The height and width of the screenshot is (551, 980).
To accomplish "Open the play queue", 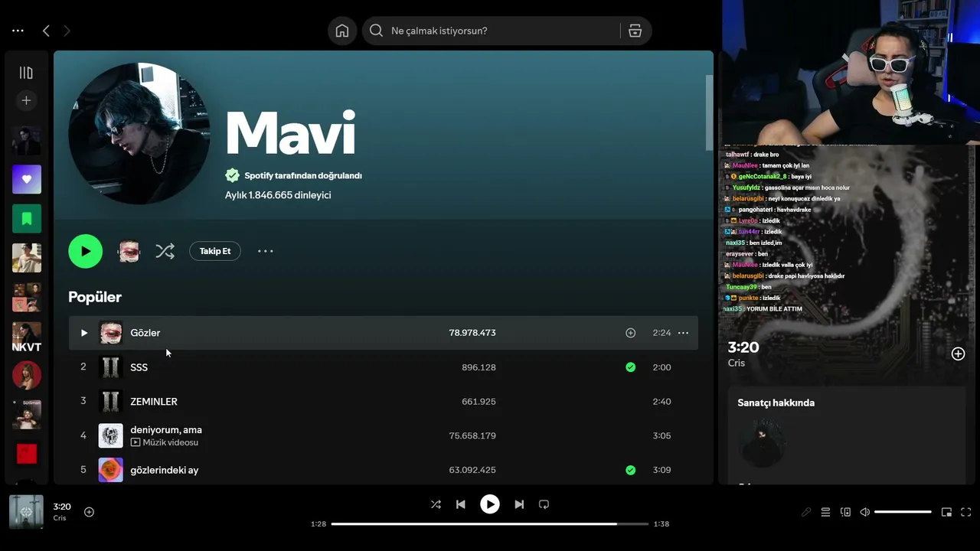I will coord(826,512).
